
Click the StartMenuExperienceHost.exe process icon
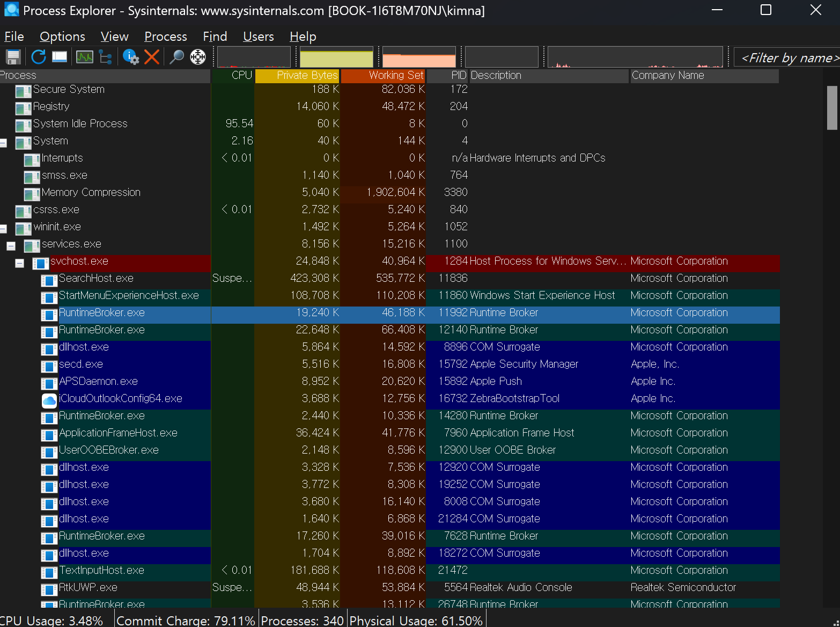pos(49,297)
